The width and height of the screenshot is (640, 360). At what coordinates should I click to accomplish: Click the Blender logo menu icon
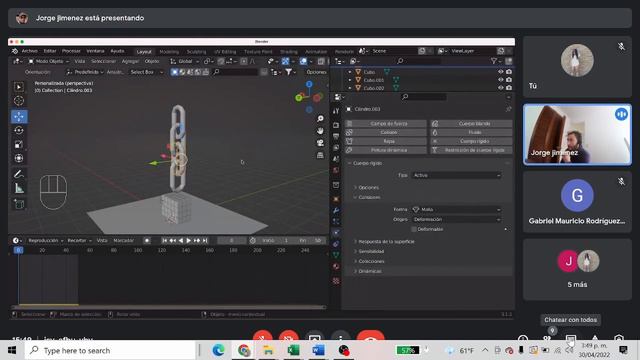(15, 51)
